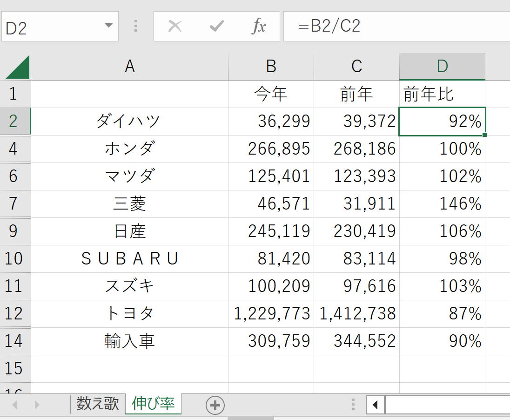Switch to the 数え歌 sheet tab
The height and width of the screenshot is (420, 510).
tap(98, 404)
